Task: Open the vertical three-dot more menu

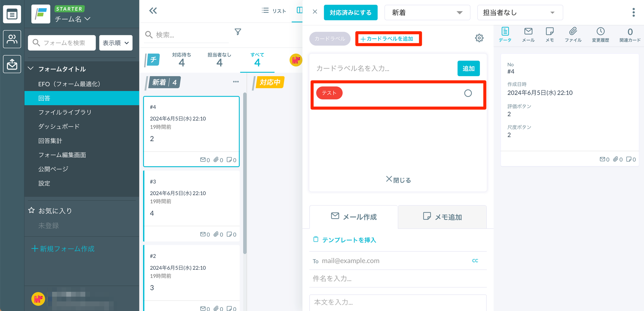Action: tap(634, 12)
